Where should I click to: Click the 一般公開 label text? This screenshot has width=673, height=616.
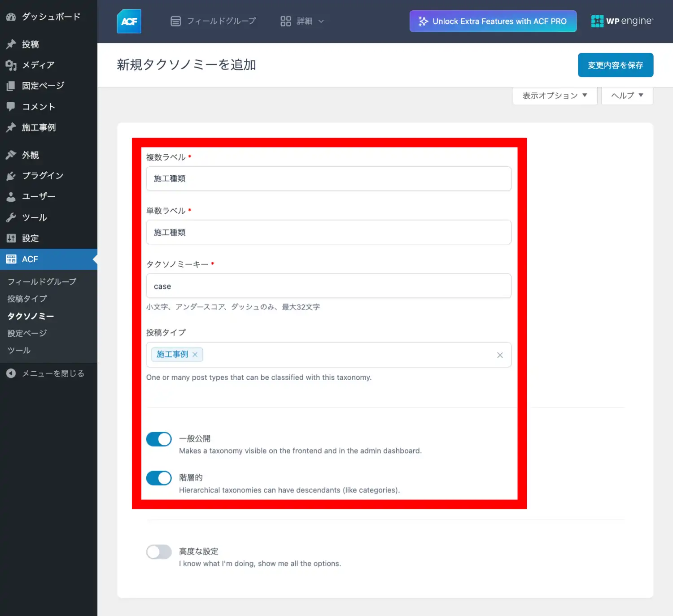coord(195,438)
